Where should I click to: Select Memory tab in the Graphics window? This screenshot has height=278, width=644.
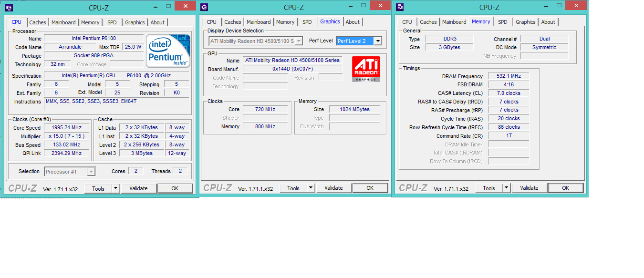coord(285,22)
